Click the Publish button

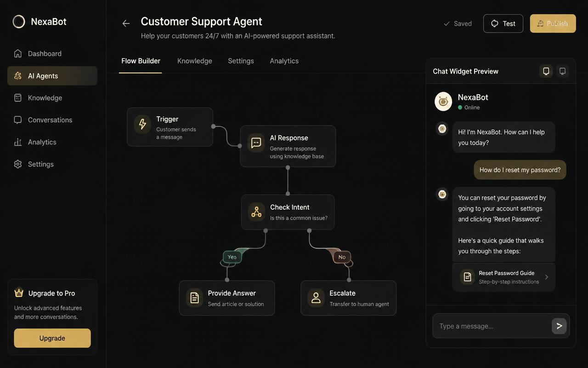(x=553, y=23)
